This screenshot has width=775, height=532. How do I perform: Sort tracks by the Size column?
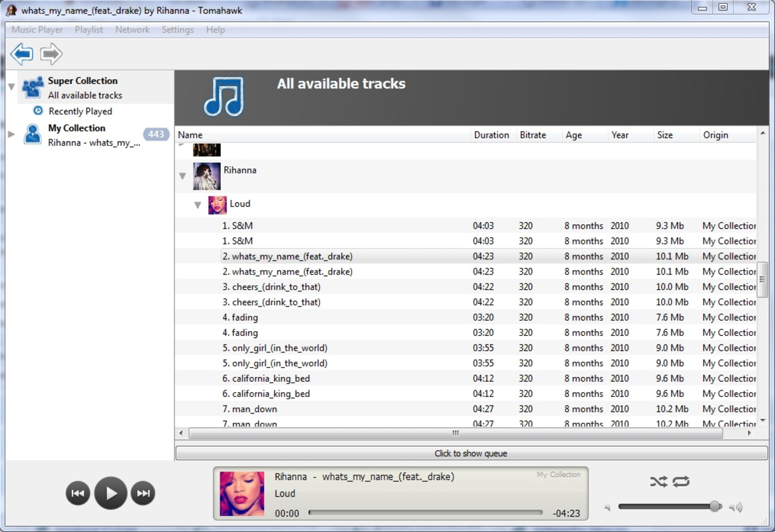pyautogui.click(x=676, y=135)
